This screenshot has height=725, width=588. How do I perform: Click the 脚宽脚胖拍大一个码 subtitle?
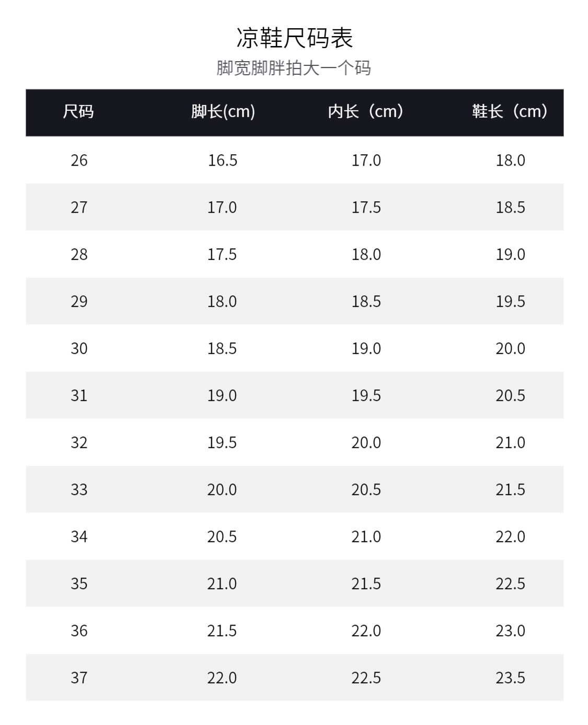click(x=294, y=68)
